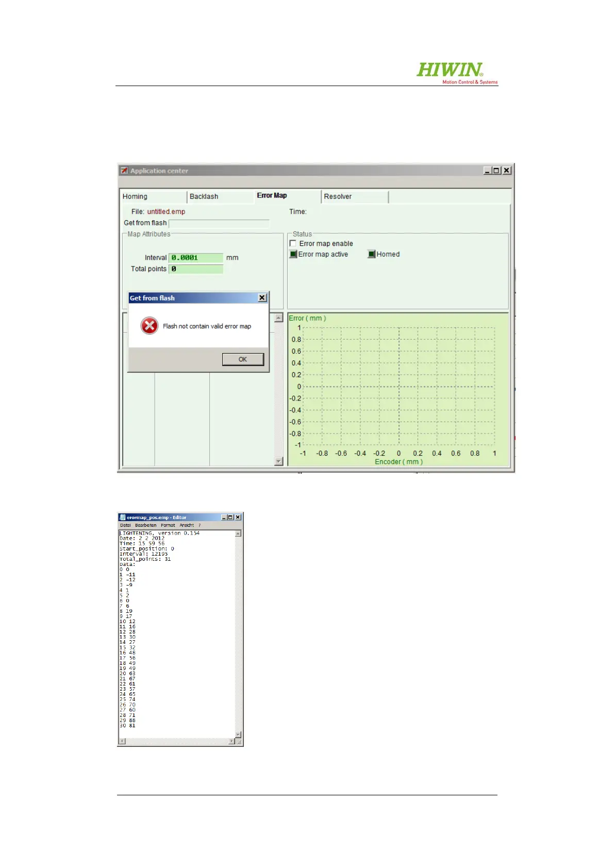Screen dimensions: 614x868
Task: Click the 'Flash not contain valid error map' message
Action: coord(207,326)
